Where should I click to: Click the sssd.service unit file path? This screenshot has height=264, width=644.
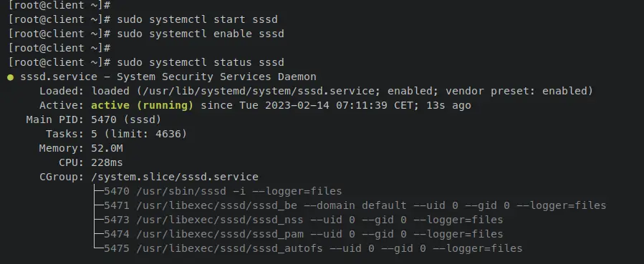coord(259,91)
